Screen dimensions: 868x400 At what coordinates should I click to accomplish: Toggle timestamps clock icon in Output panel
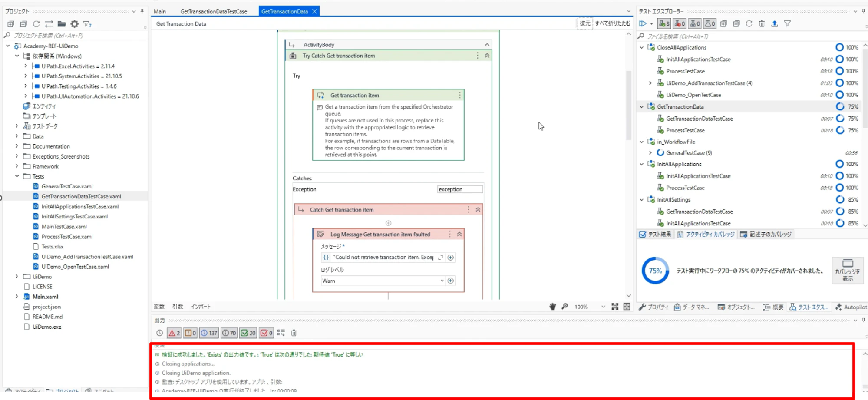tap(159, 333)
